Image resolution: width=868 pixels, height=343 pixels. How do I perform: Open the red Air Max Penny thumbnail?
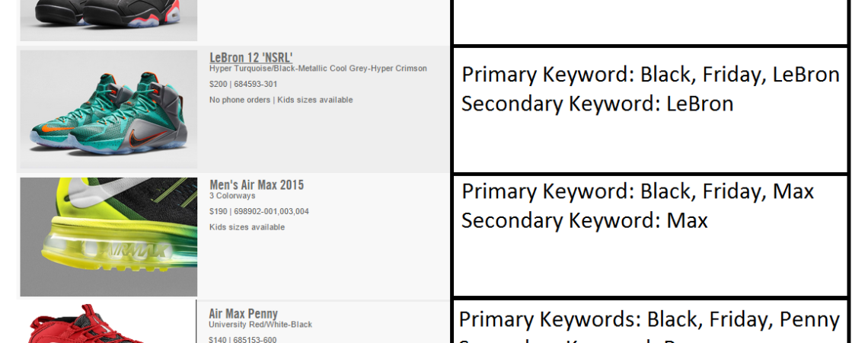108,324
